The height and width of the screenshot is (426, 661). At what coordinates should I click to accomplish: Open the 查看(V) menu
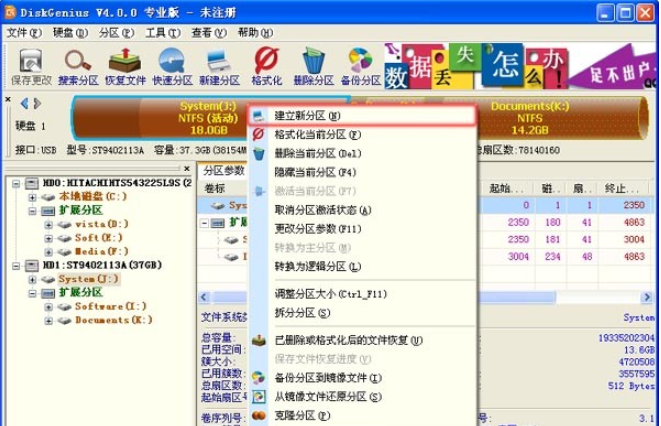tap(209, 32)
